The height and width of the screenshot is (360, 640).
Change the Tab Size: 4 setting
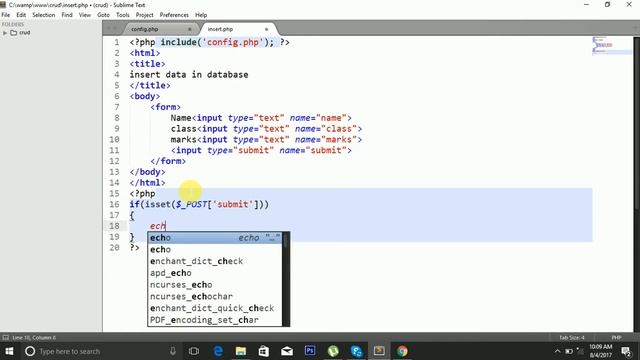pos(572,338)
